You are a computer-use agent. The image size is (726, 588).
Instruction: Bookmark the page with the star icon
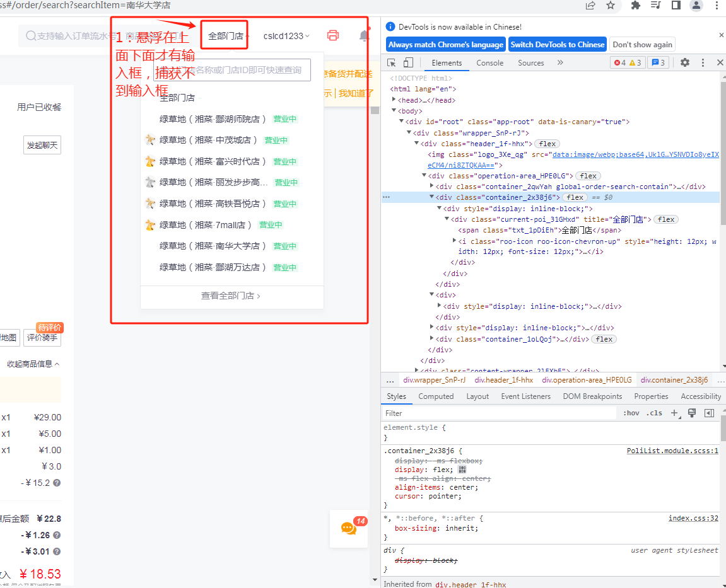[x=610, y=6]
